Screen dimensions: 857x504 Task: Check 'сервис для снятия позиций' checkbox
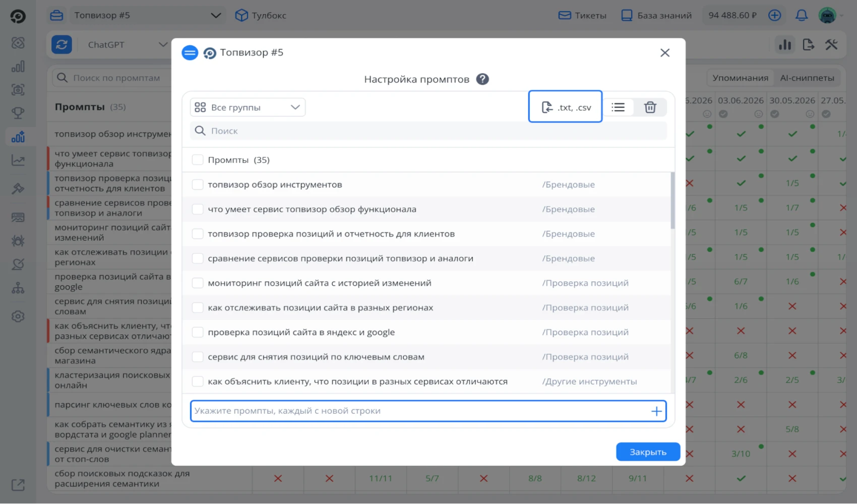pos(198,357)
